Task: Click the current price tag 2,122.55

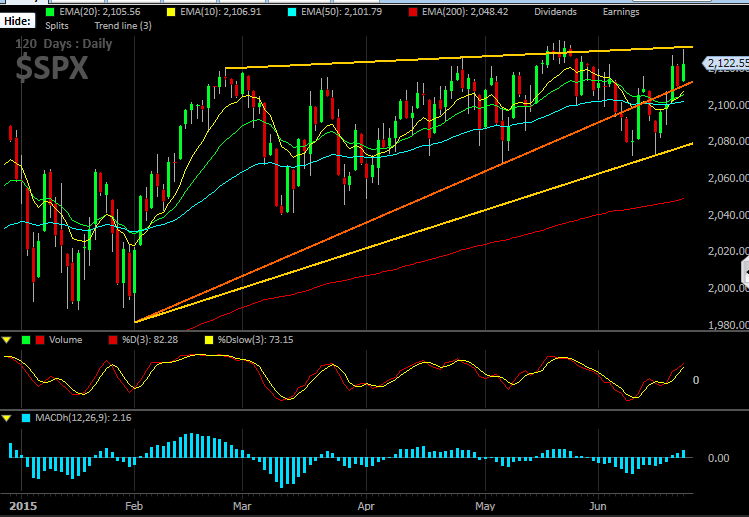Action: (x=726, y=63)
